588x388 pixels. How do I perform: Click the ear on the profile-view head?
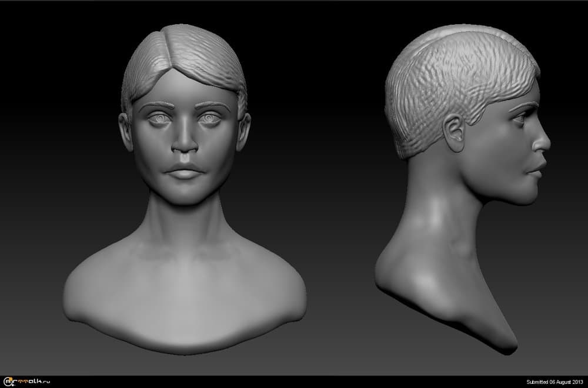[454, 132]
